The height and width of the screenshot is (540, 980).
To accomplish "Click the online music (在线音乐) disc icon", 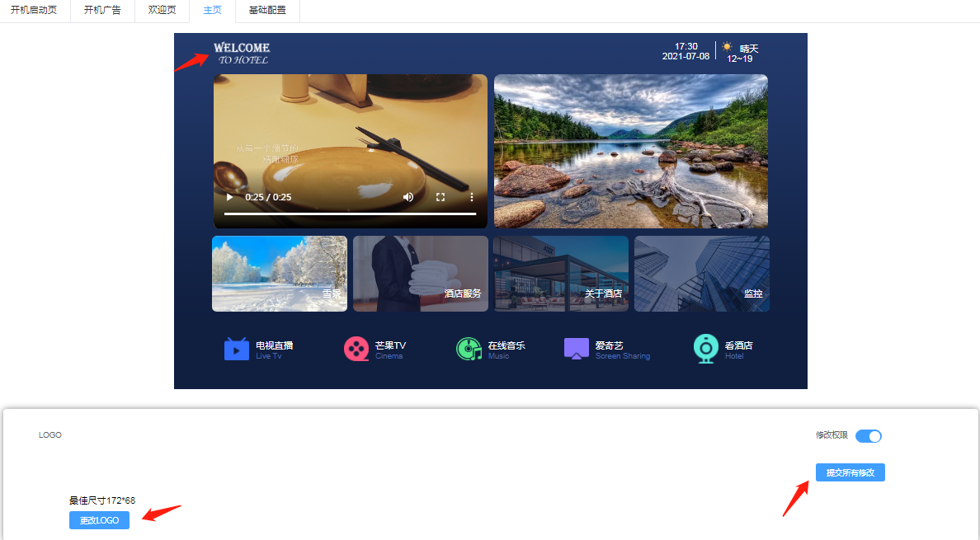I will (469, 350).
